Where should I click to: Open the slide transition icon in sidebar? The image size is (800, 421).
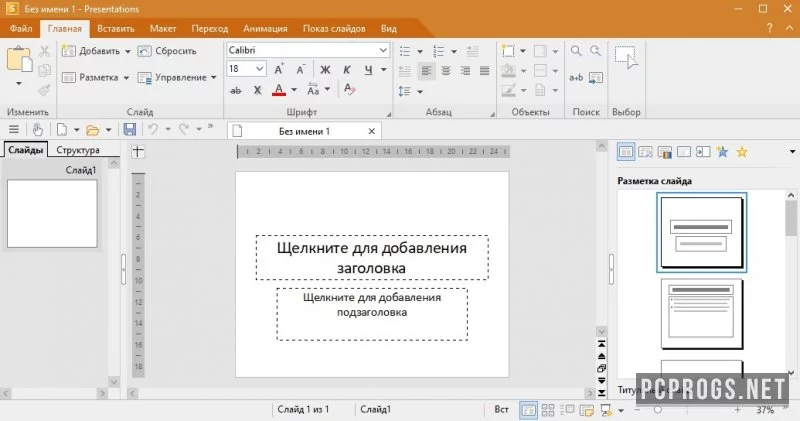point(703,152)
